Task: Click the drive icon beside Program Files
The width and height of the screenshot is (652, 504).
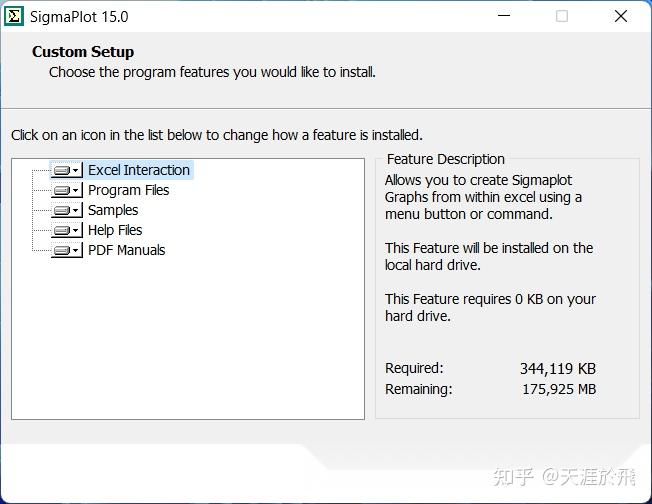Action: click(63, 191)
